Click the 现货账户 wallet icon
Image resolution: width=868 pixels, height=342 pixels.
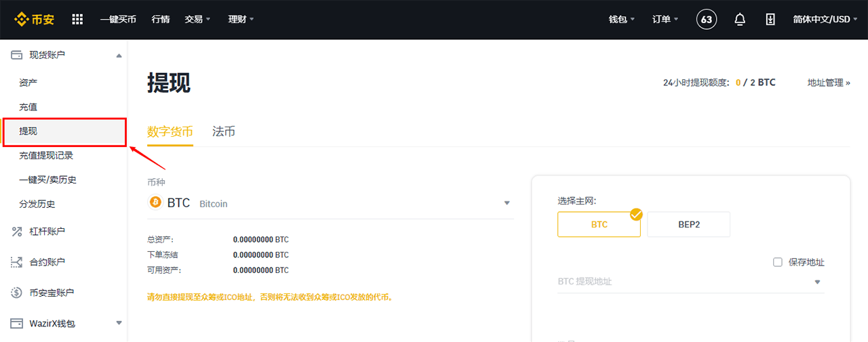pos(17,55)
